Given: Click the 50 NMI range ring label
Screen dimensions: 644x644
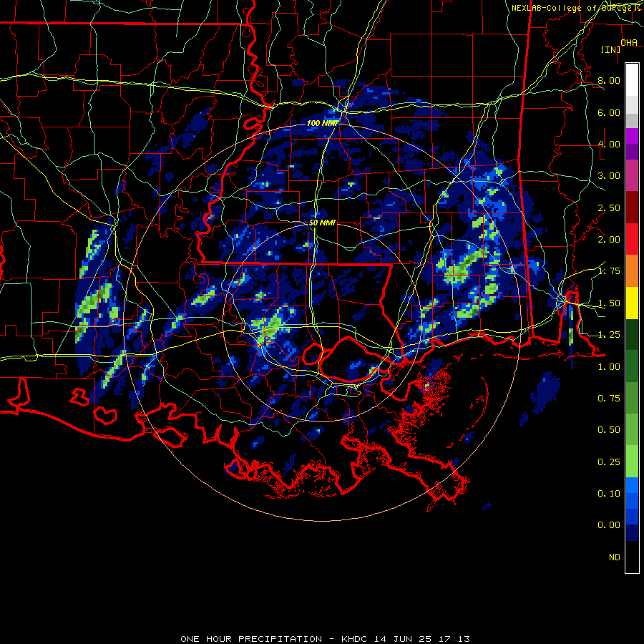Looking at the screenshot, I should pyautogui.click(x=322, y=223).
